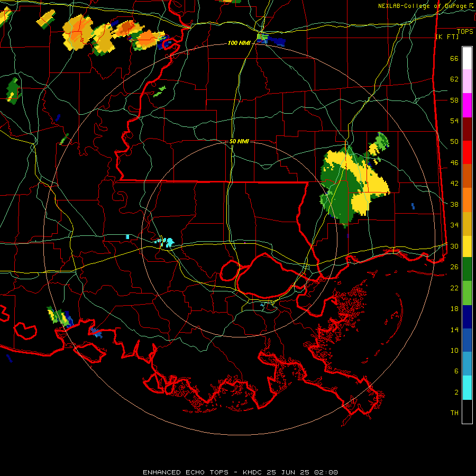Select the magenta legend color block
Viewport: 476px width, 476px height.
tap(467, 105)
